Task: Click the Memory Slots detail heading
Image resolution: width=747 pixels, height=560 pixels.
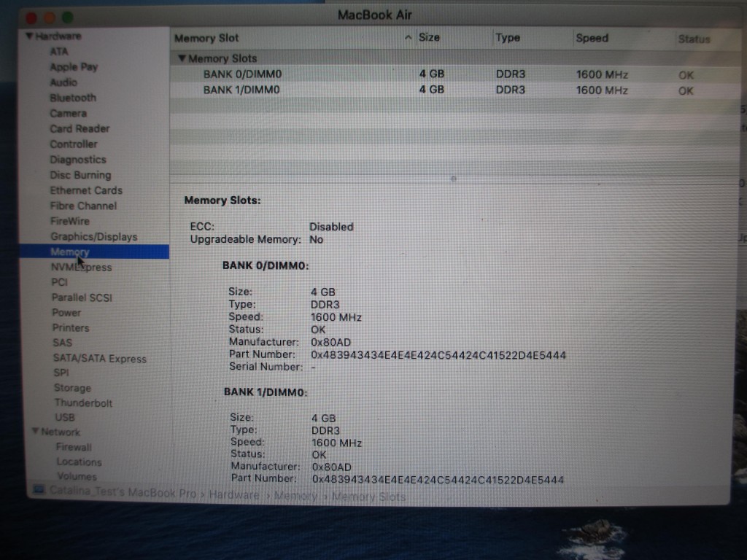Action: point(222,201)
